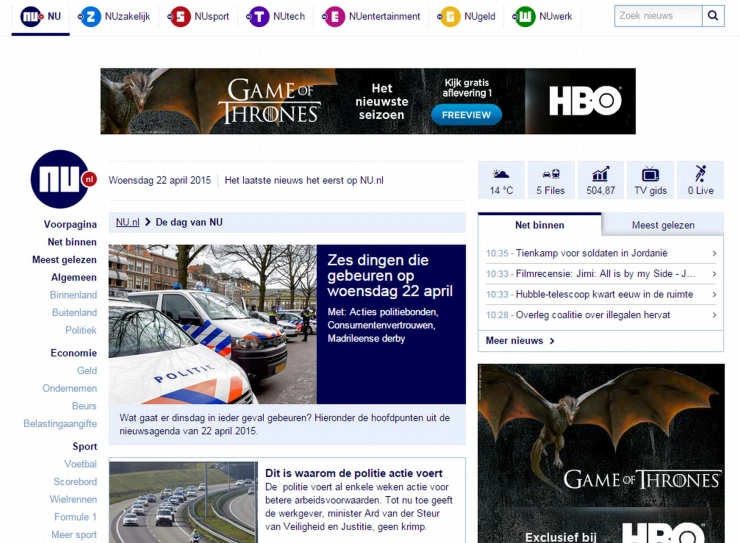Open Voetbal in the sidebar

80,464
